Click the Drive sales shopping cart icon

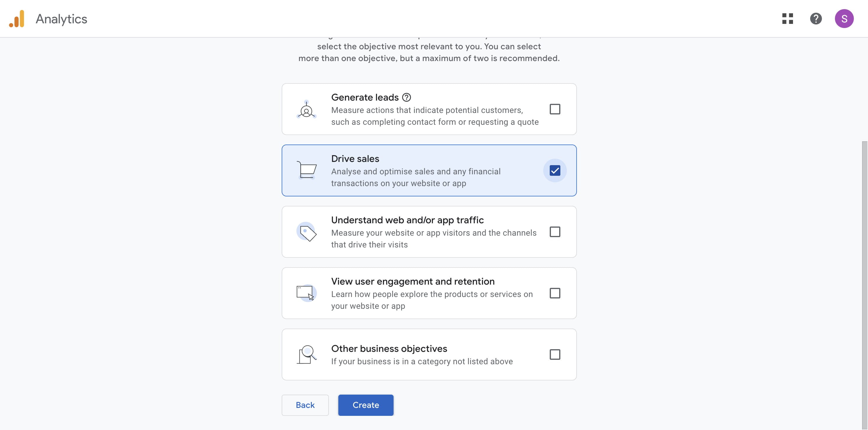[x=307, y=170]
